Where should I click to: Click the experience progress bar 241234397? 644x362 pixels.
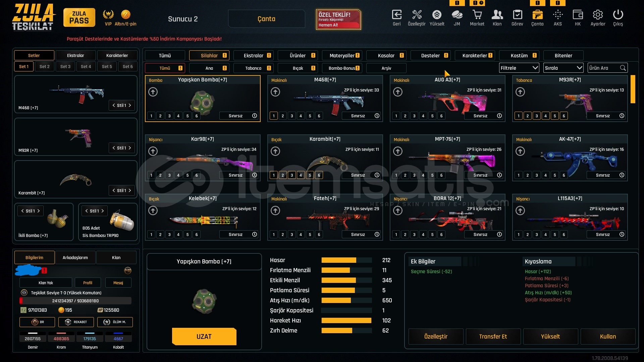click(75, 301)
